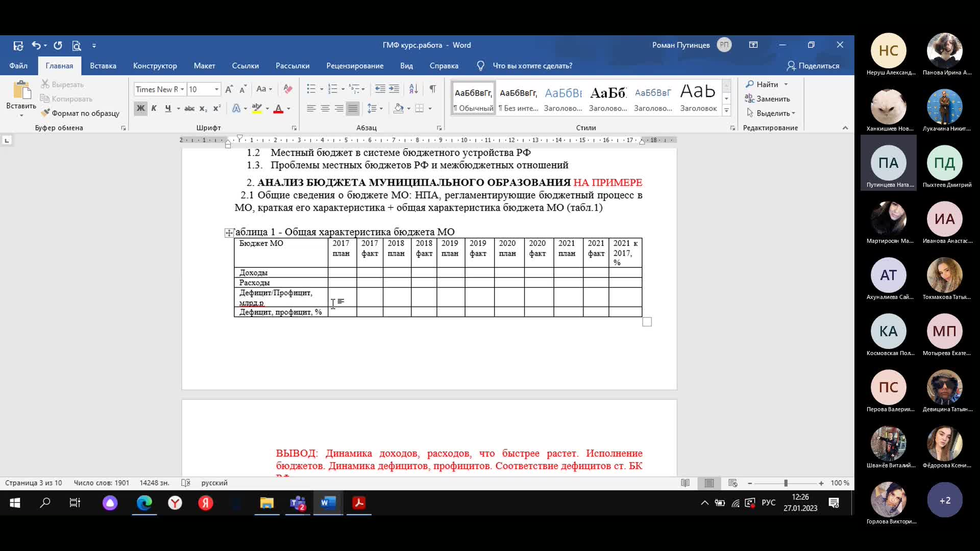The height and width of the screenshot is (551, 980).
Task: Open the paragraph settings dialog launcher
Action: pyautogui.click(x=439, y=128)
